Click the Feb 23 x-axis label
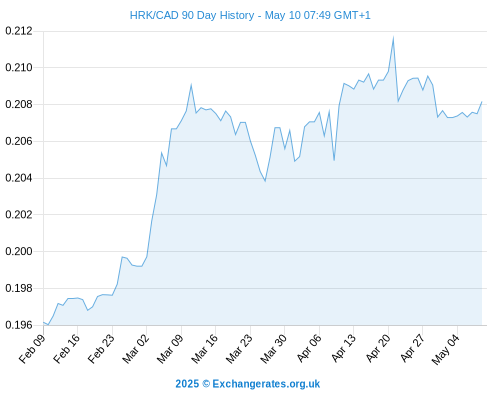495x400 pixels. coord(101,349)
